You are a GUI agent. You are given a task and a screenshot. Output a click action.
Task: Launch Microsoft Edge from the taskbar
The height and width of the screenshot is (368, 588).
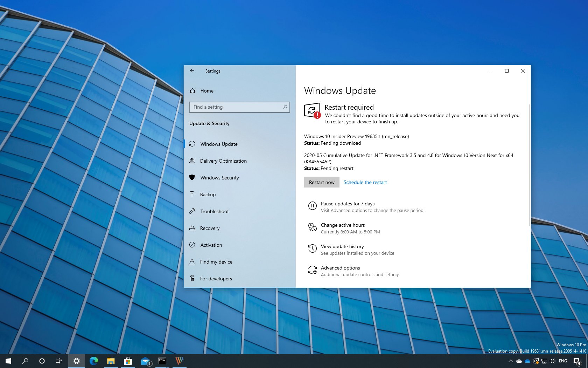pyautogui.click(x=93, y=361)
